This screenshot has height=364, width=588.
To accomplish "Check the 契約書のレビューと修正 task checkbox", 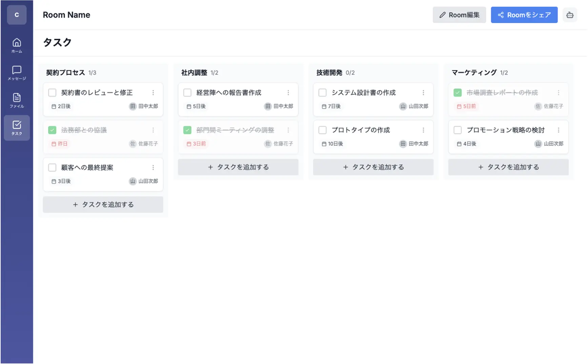I will [x=52, y=93].
